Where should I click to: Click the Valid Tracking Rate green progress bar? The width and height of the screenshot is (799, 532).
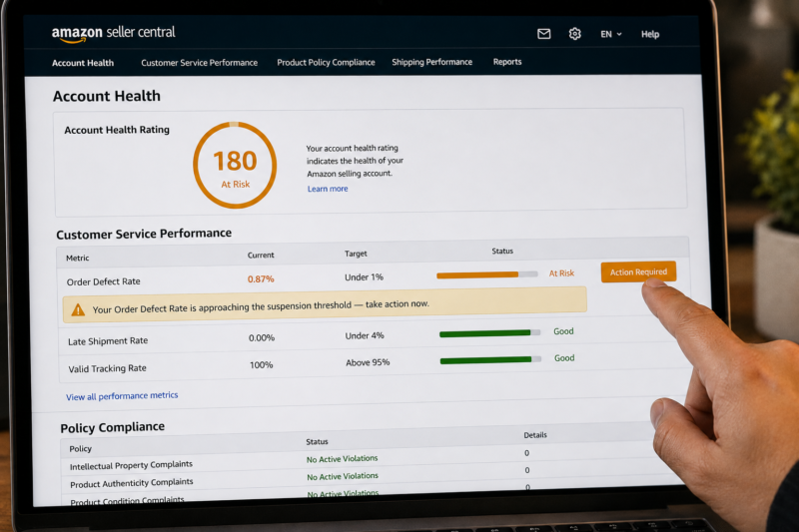(x=490, y=360)
